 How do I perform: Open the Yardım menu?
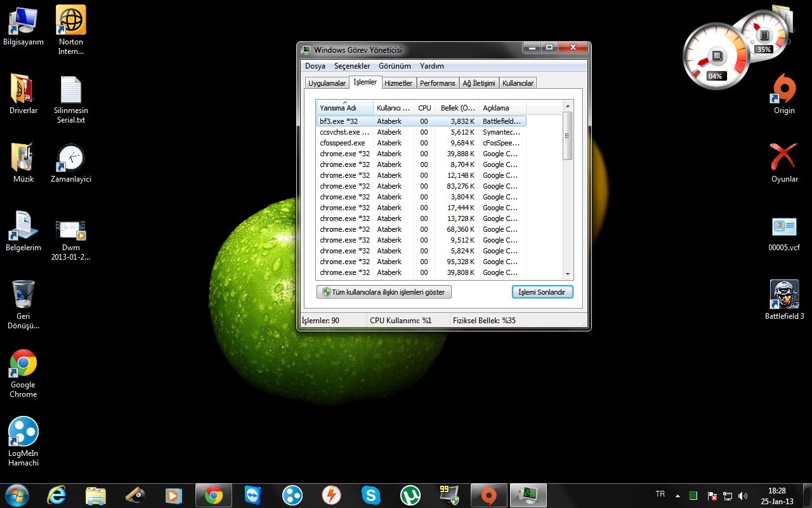[x=432, y=66]
